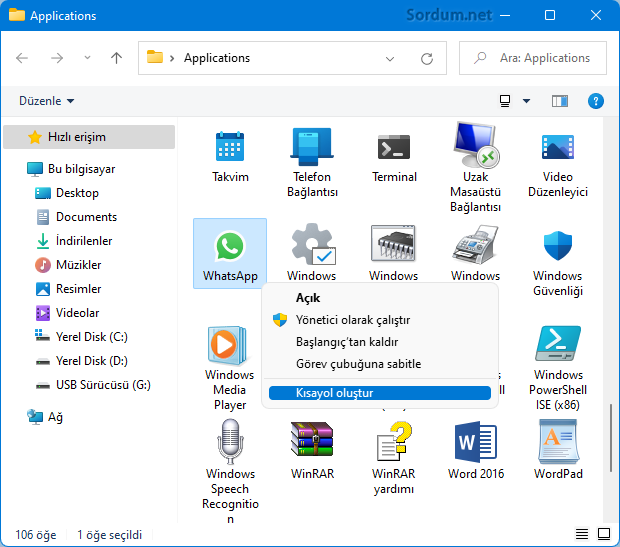The width and height of the screenshot is (620, 547).
Task: Refresh the Applications folder
Action: [427, 59]
